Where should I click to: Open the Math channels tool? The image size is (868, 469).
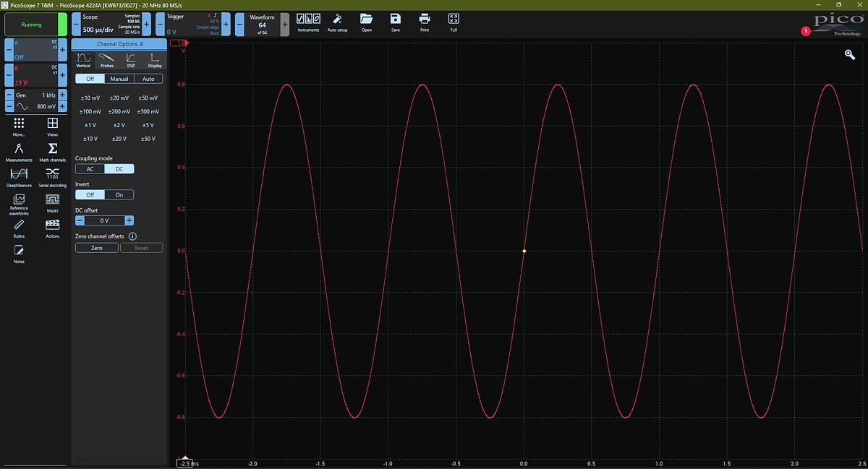pos(52,151)
